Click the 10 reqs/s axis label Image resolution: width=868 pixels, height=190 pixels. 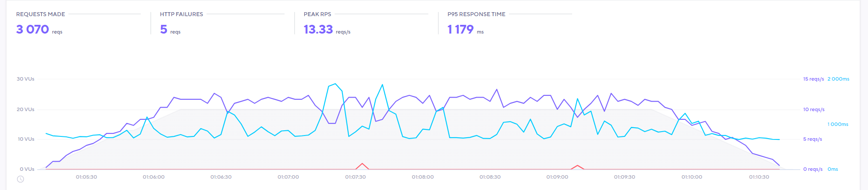(x=814, y=109)
